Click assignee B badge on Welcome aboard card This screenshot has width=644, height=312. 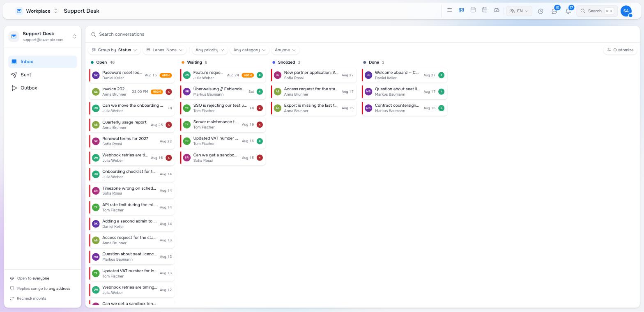pos(441,75)
